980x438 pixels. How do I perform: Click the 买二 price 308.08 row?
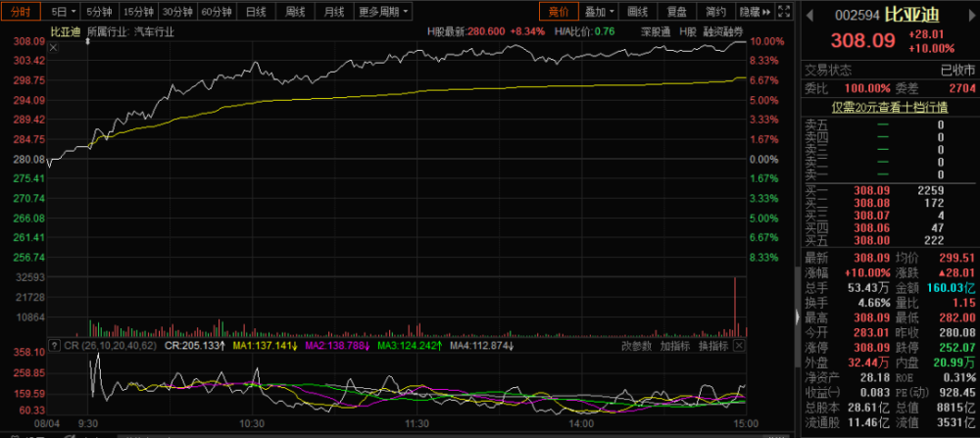(890, 203)
